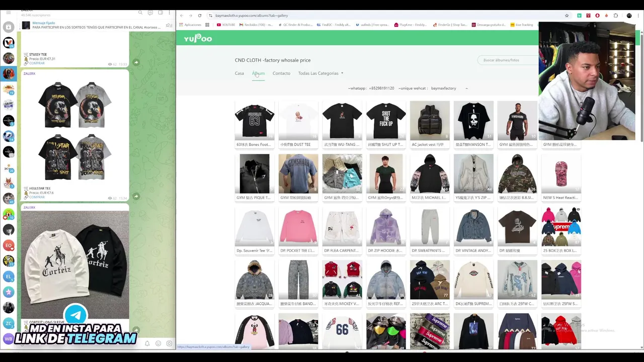
Task: Open the DP. ZIP HOODIE album
Action: click(x=386, y=230)
